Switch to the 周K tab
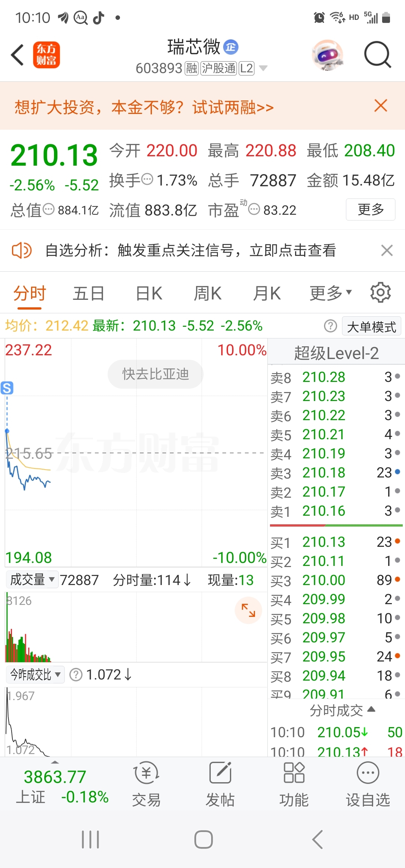Viewport: 405px width, 868px height. tap(207, 293)
